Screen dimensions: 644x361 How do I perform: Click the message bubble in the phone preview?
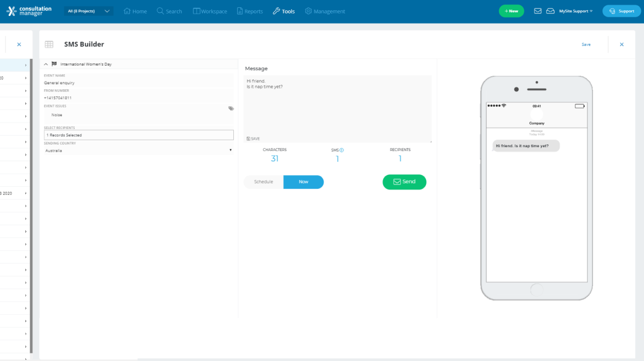tap(526, 146)
